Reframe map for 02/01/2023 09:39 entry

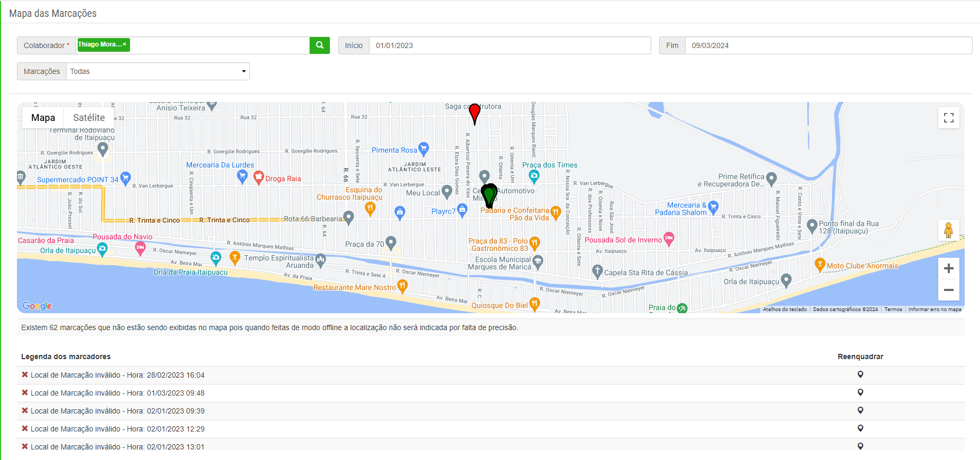(x=861, y=410)
